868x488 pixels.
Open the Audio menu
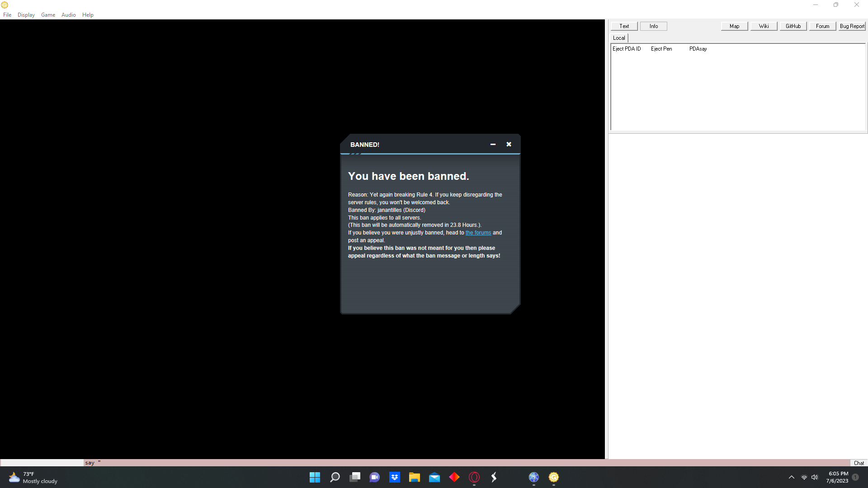(x=69, y=15)
